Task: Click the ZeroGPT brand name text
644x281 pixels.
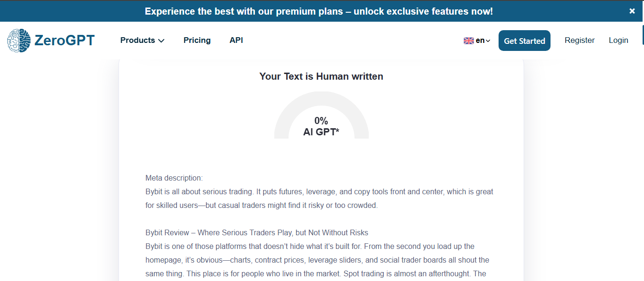Action: point(65,41)
